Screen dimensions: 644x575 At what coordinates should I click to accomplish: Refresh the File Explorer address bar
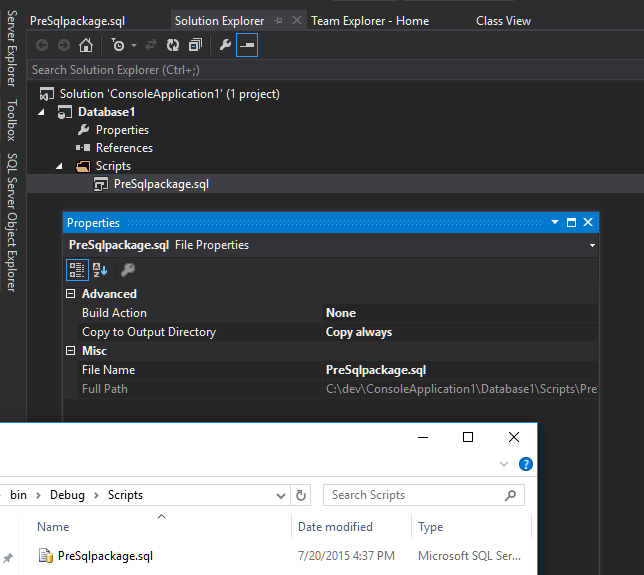coord(301,495)
